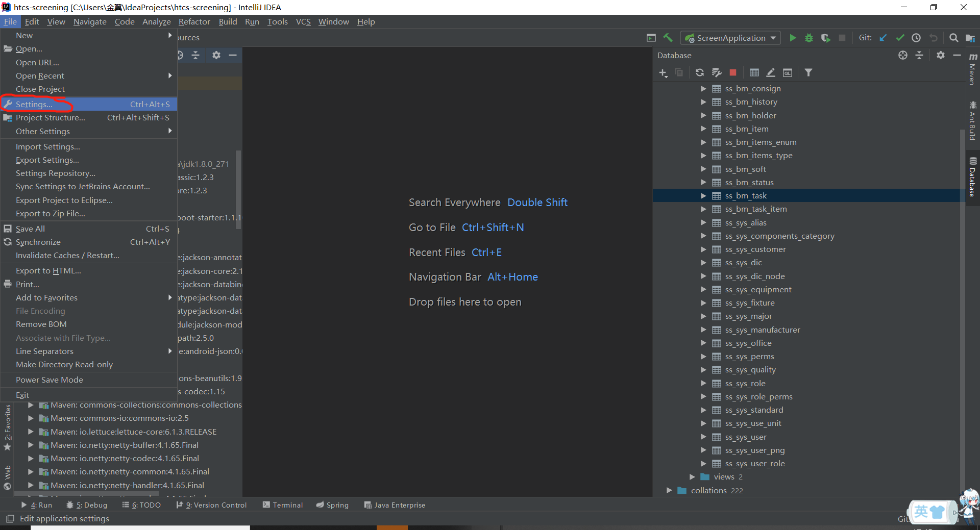Open Project Structure icon in main toolbar

point(970,38)
